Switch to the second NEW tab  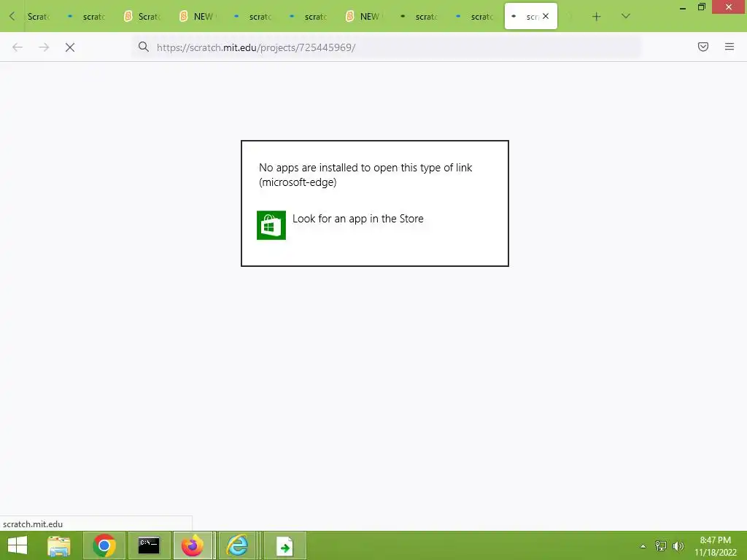tap(364, 17)
